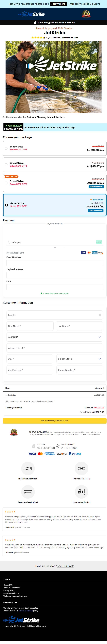107x644 pixels.
Task: Click the City input field
Action: [x=30, y=359]
